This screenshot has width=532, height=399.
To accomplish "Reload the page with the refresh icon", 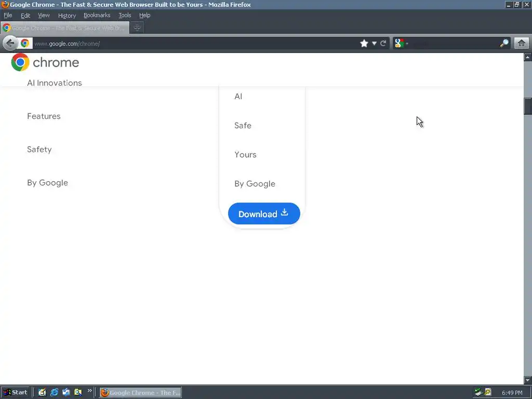I will pos(383,44).
